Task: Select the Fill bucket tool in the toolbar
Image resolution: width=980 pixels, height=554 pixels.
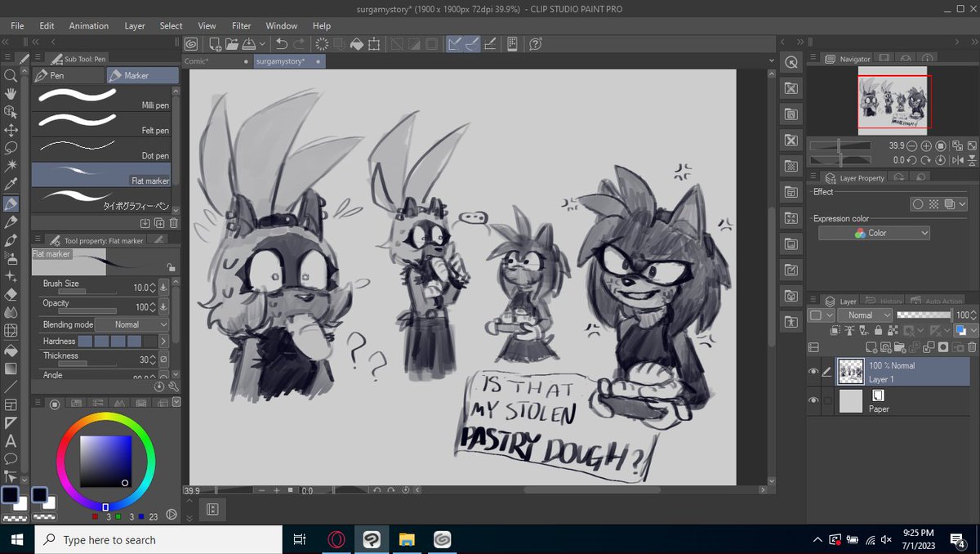Action: (x=11, y=350)
